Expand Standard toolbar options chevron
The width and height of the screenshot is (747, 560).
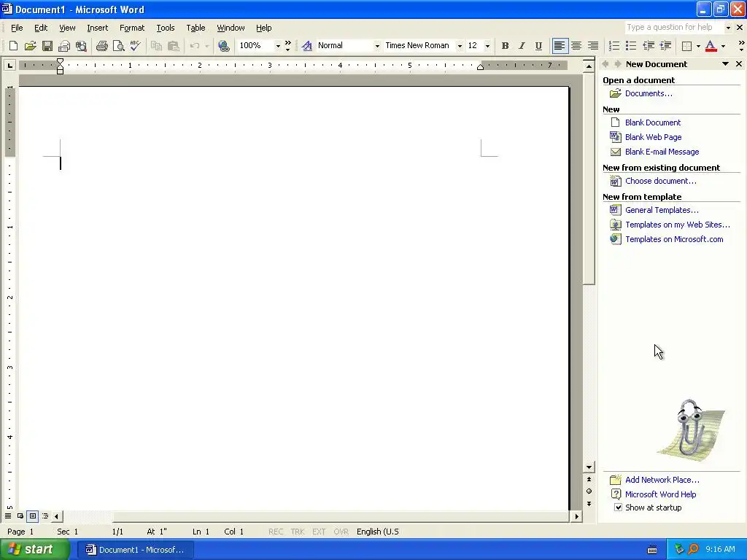pos(287,46)
